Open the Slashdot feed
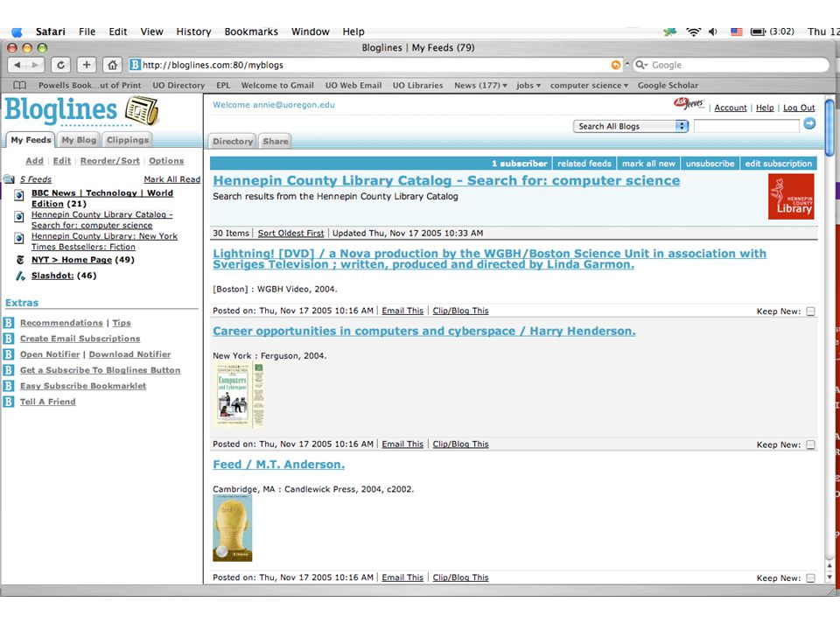The image size is (840, 630). (x=52, y=276)
